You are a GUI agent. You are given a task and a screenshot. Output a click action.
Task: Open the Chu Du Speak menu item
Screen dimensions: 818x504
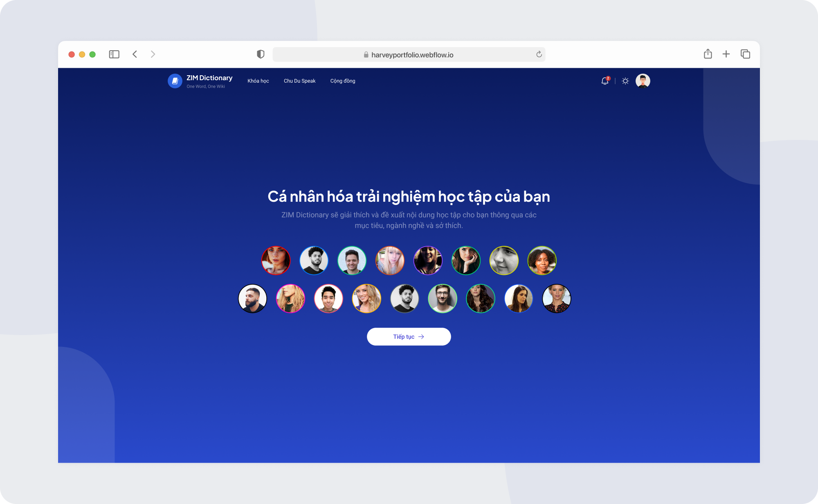click(299, 81)
